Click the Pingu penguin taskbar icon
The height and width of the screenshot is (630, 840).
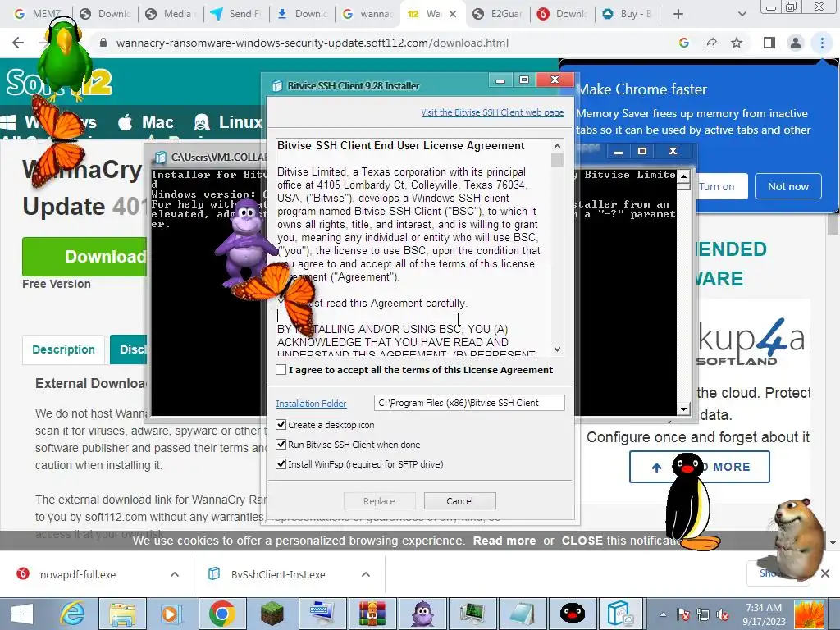point(572,614)
